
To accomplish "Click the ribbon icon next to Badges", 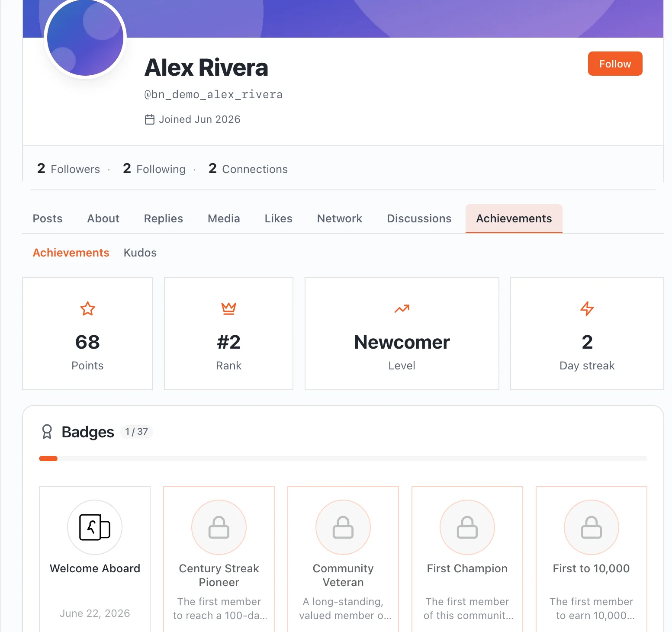I will pos(47,432).
